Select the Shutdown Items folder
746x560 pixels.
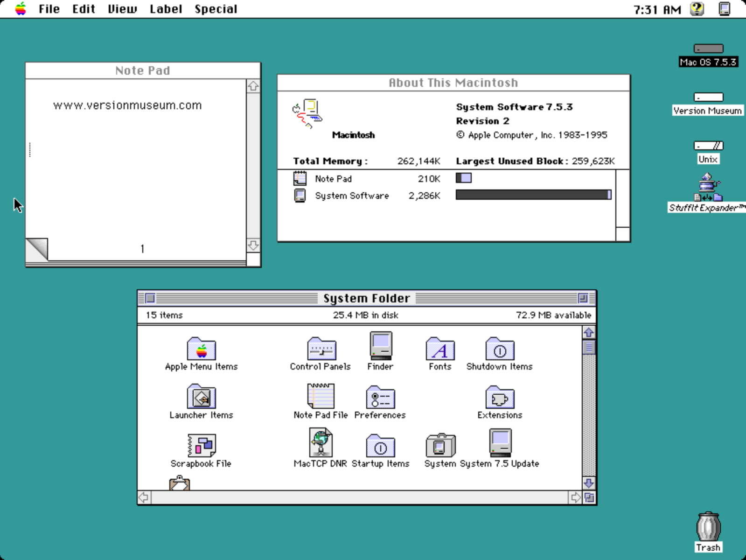500,349
